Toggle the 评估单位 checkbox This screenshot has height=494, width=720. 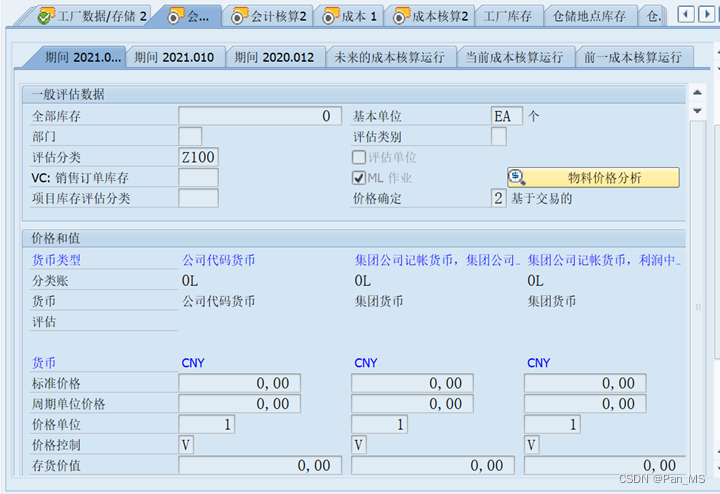pyautogui.click(x=359, y=157)
